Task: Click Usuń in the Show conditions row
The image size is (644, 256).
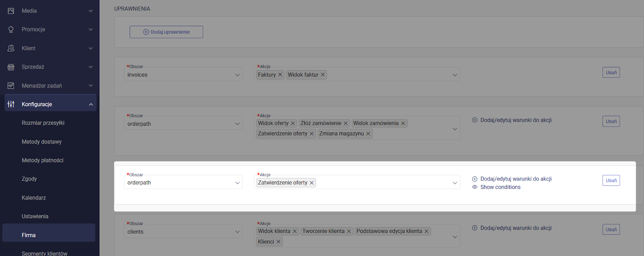Action: click(x=611, y=181)
